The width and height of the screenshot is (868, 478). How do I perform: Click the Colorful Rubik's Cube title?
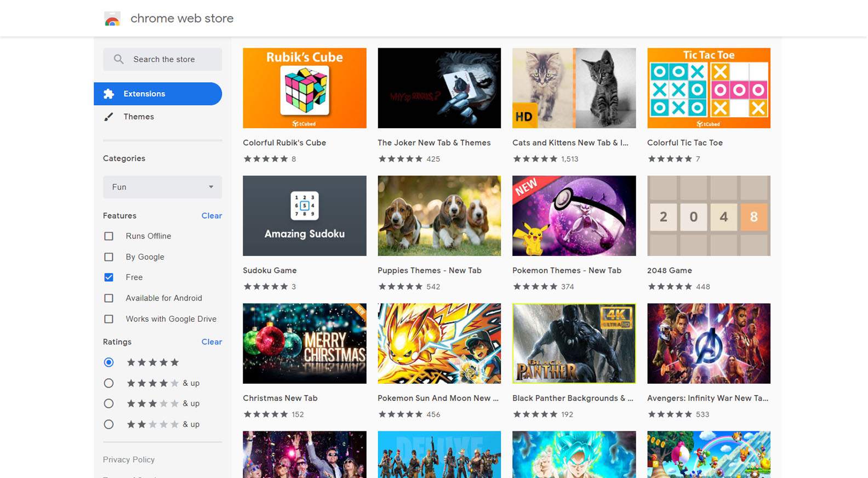[284, 143]
